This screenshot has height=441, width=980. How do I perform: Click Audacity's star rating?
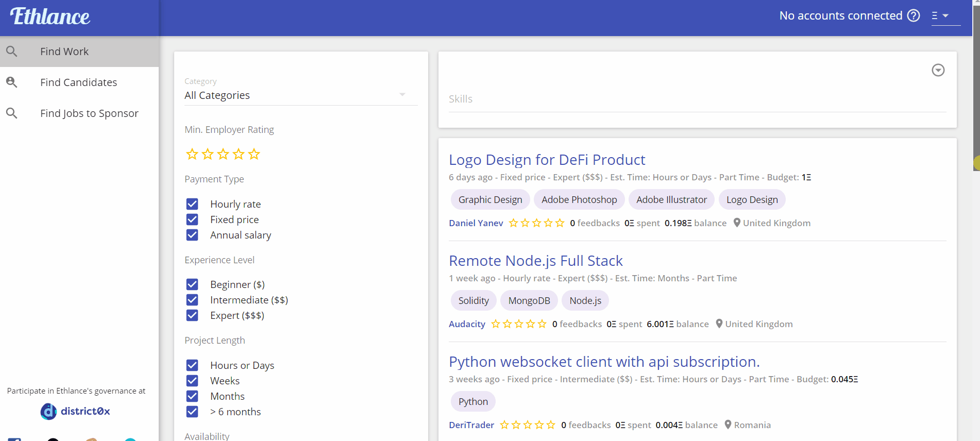coord(519,324)
